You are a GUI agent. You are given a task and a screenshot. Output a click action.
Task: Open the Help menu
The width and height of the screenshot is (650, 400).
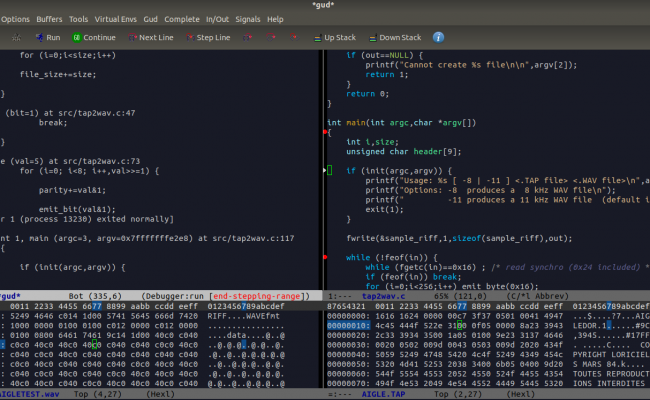click(x=275, y=19)
